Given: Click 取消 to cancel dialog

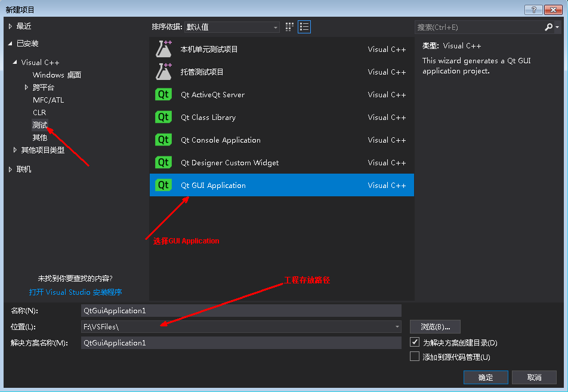Looking at the screenshot, I should click(x=535, y=377).
